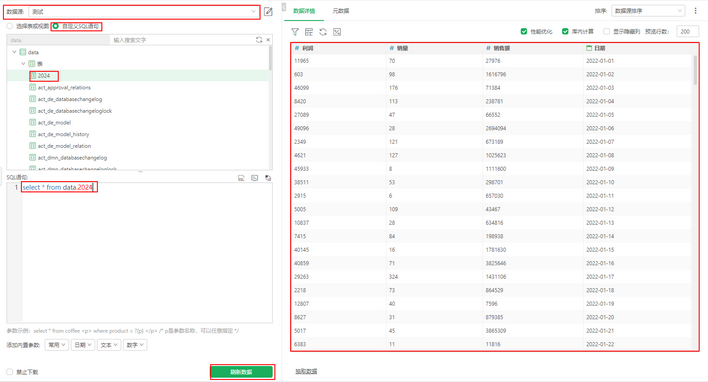Screen dimensions: 708x382
Task: Refresh the table tree list
Action: coord(259,40)
